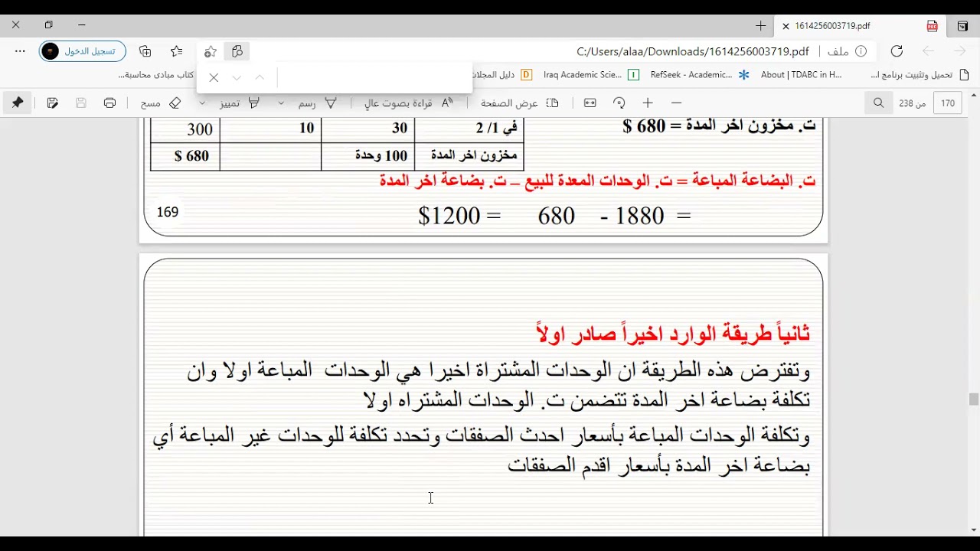Click the تسجيل الدخول sign-in button
Viewport: 980px width, 551px height.
pos(83,51)
